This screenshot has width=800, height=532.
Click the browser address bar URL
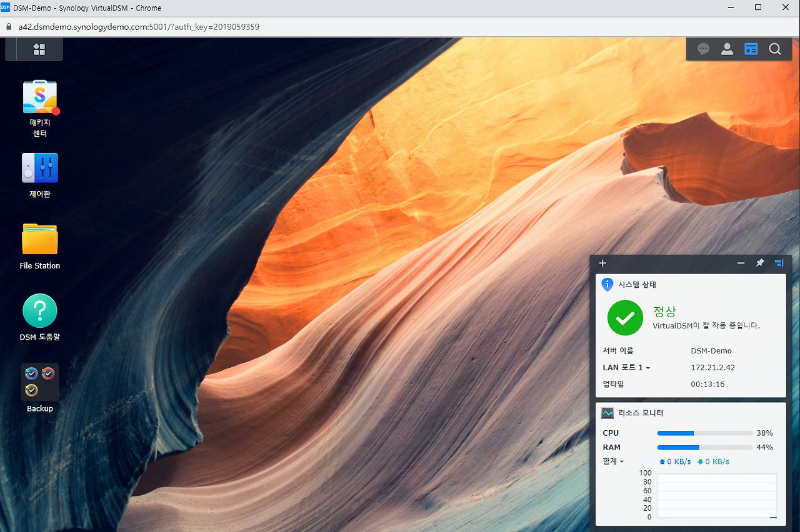[x=139, y=27]
